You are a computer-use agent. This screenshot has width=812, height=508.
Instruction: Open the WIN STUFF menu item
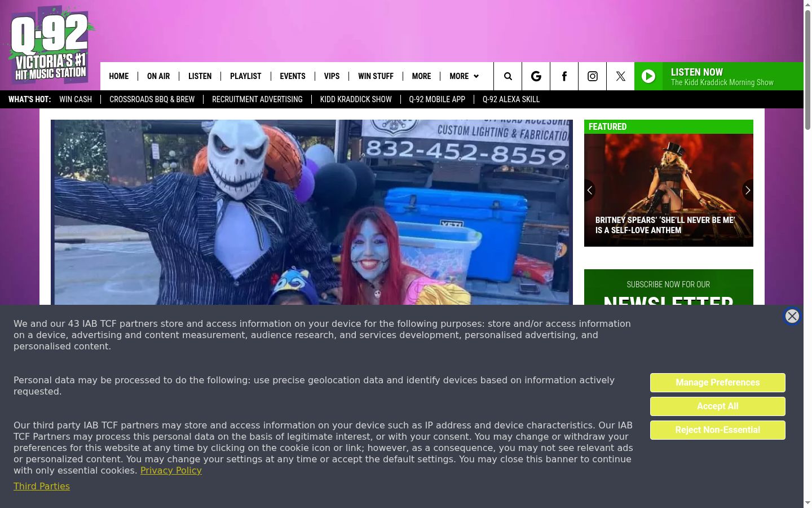click(x=376, y=76)
